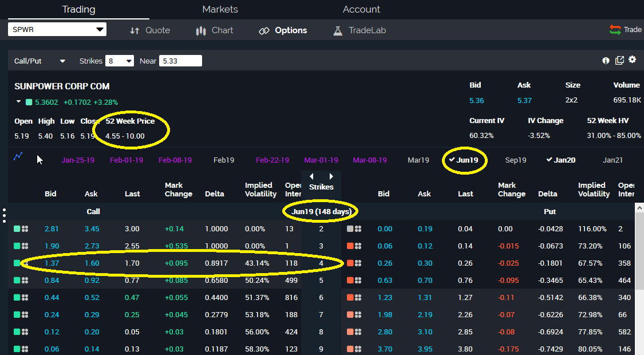Expand the Call/Put selector
The image size is (644, 355).
pyautogui.click(x=39, y=61)
